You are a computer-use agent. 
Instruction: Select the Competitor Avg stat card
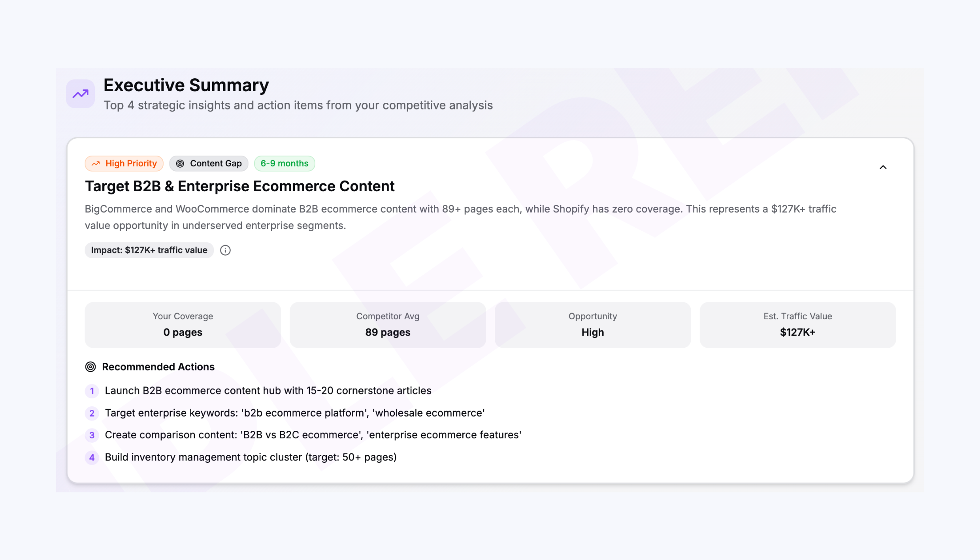pos(387,324)
